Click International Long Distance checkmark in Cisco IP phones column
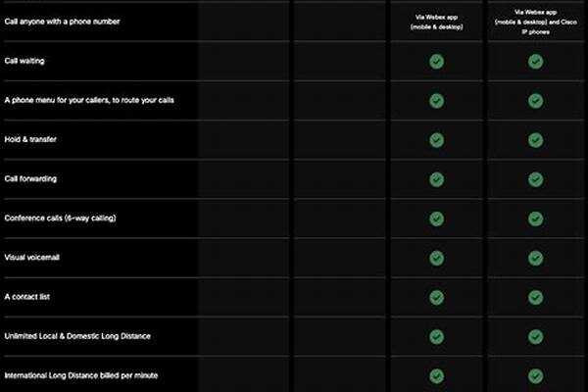The height and width of the screenshot is (392, 588). (x=535, y=374)
